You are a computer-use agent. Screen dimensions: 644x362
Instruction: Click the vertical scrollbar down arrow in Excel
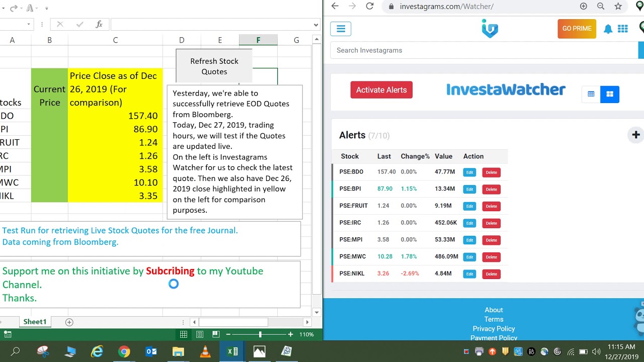coord(316,312)
